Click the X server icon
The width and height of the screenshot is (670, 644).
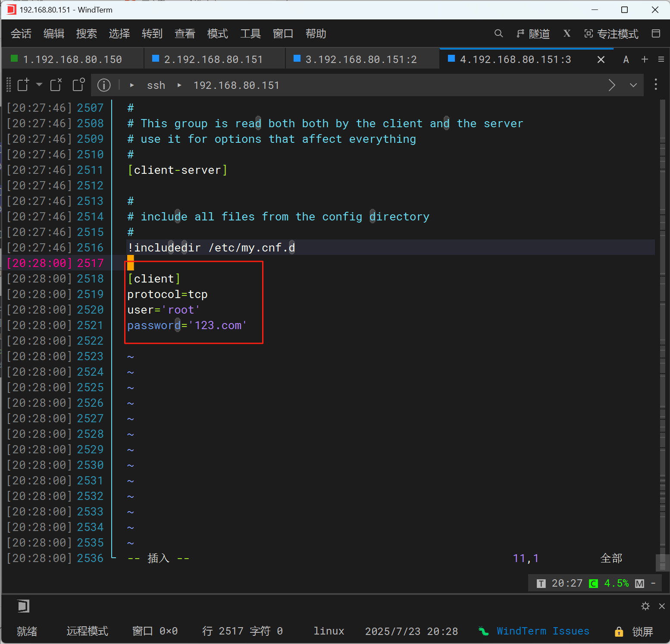click(x=567, y=33)
